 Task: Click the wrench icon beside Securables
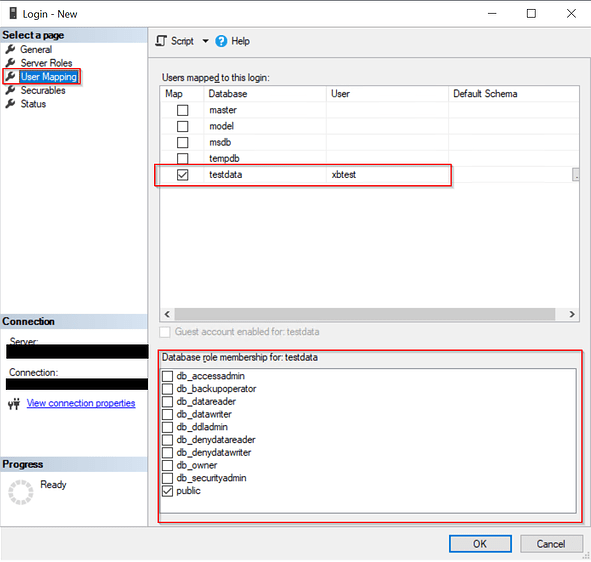pyautogui.click(x=11, y=90)
